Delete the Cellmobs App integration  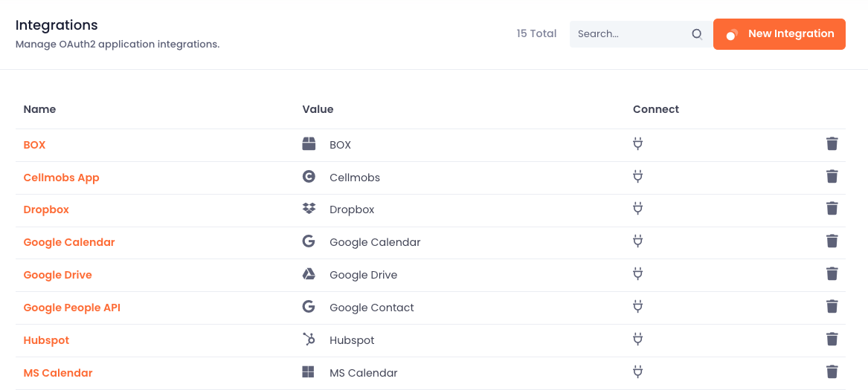point(832,177)
